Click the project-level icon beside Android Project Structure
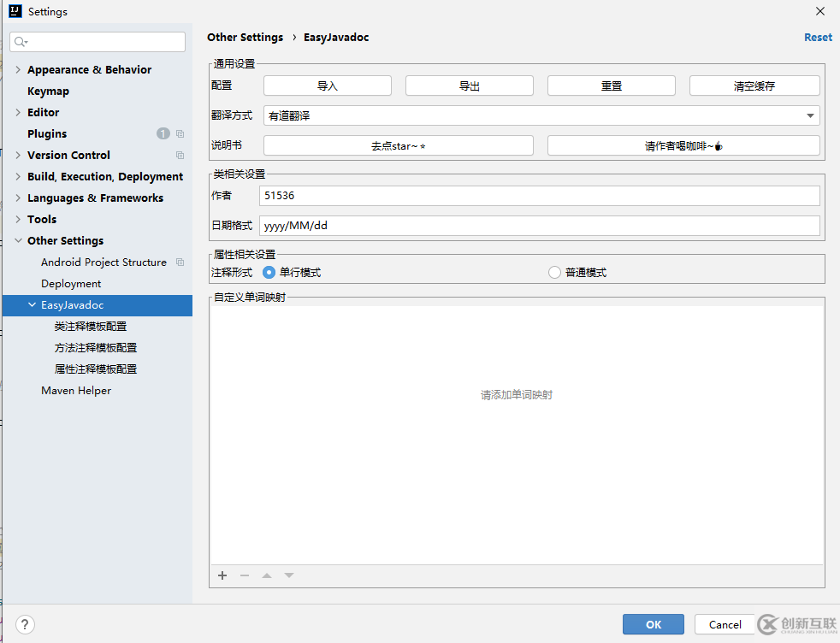 (180, 263)
